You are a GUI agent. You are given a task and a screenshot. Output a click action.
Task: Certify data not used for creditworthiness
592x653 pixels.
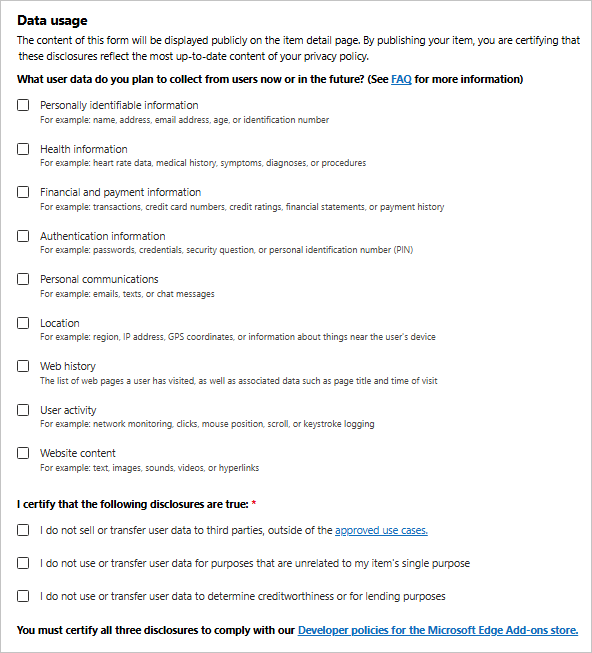click(x=23, y=596)
